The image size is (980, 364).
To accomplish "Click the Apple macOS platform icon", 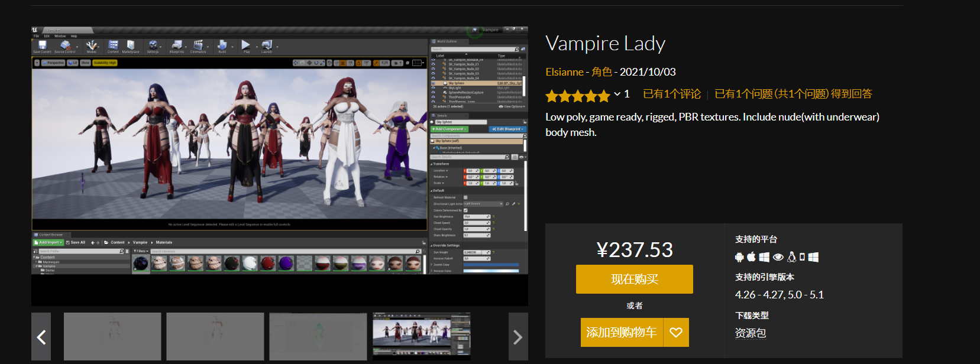I will click(x=751, y=257).
